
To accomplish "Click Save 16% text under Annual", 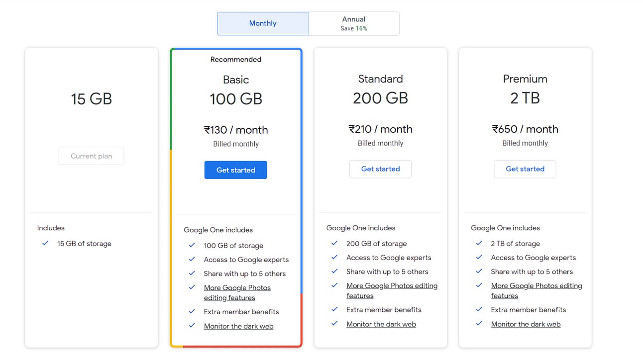I will 354,28.
